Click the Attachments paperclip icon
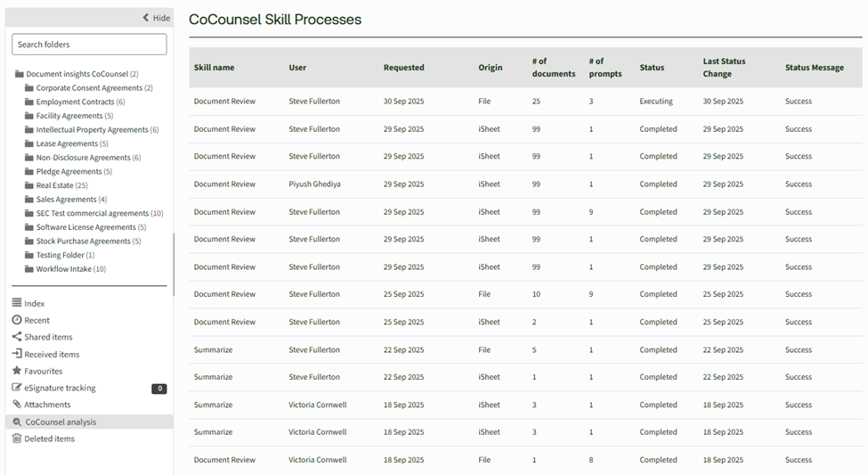The width and height of the screenshot is (868, 475). 17,405
